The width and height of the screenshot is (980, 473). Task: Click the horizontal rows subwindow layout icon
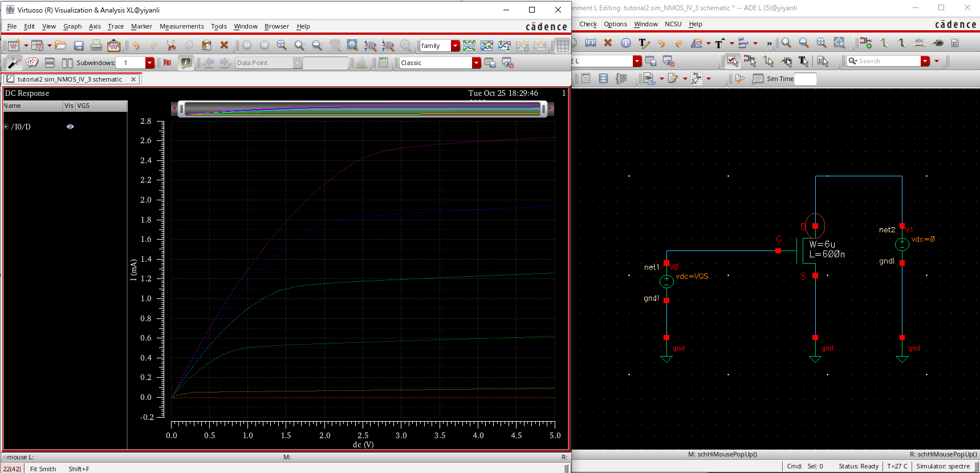click(50, 63)
